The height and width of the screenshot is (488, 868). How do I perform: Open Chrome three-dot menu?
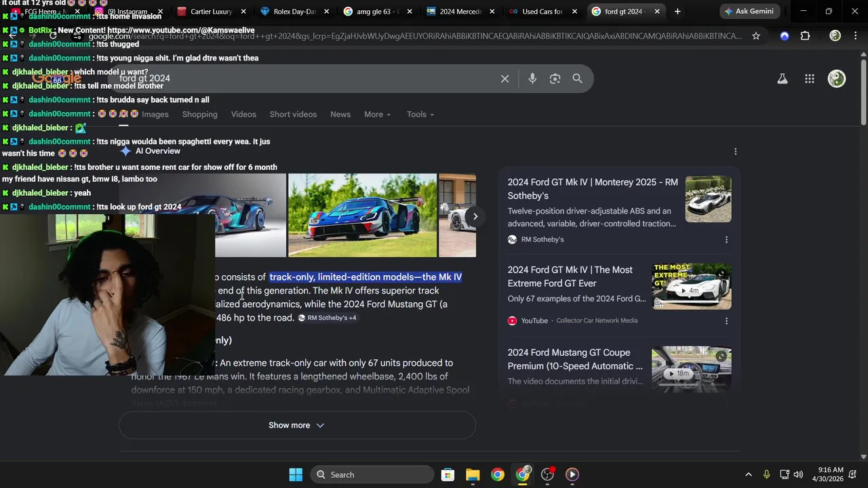coord(855,36)
